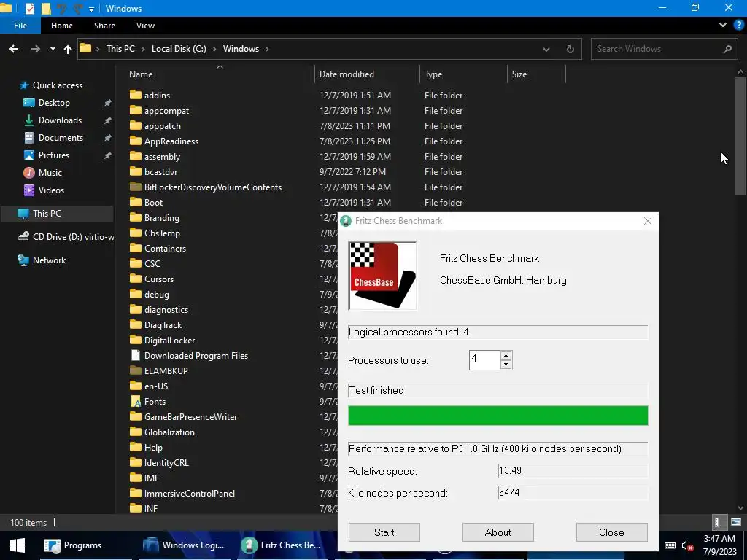The image size is (747, 560).
Task: Start the Fritz Chess Benchmark test
Action: 384,532
